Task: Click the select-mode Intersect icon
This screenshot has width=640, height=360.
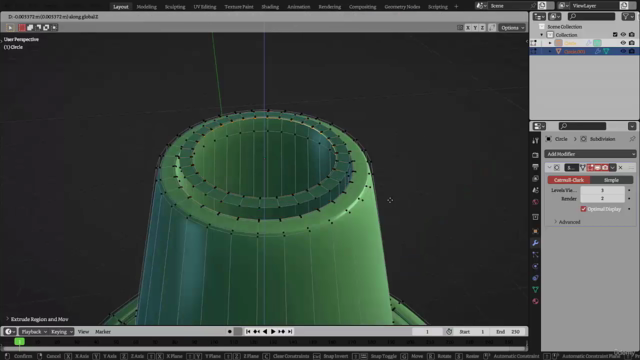Action: [x=54, y=27]
